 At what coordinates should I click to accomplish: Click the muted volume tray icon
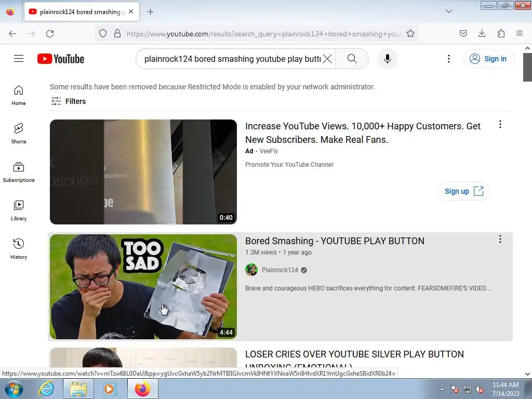480,390
